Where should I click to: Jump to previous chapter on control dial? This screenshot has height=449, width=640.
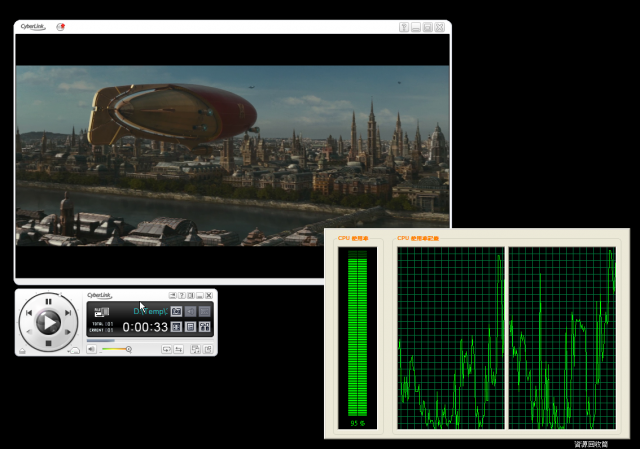29,313
